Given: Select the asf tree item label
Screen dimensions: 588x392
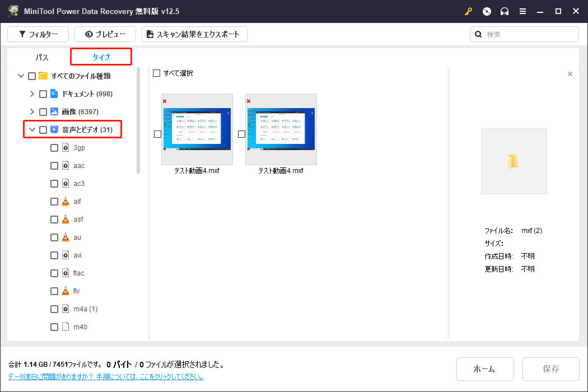Looking at the screenshot, I should coord(78,220).
